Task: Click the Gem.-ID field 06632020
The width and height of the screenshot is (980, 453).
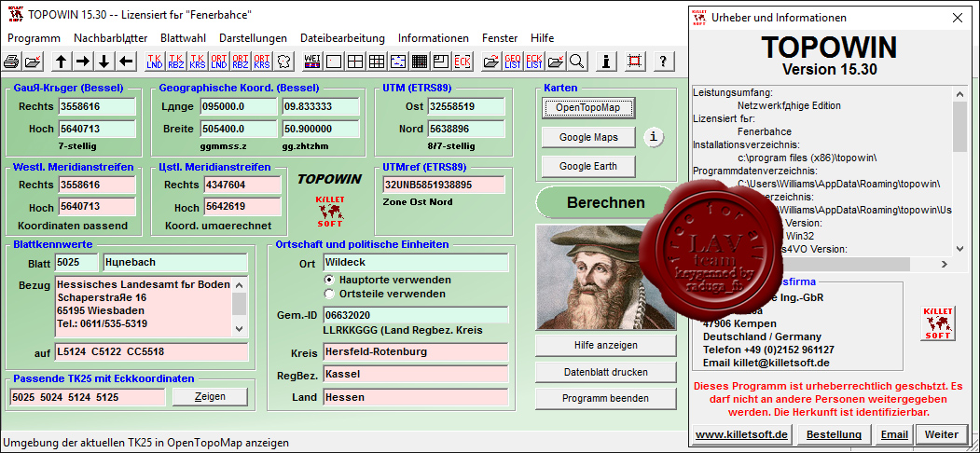Action: tap(416, 316)
